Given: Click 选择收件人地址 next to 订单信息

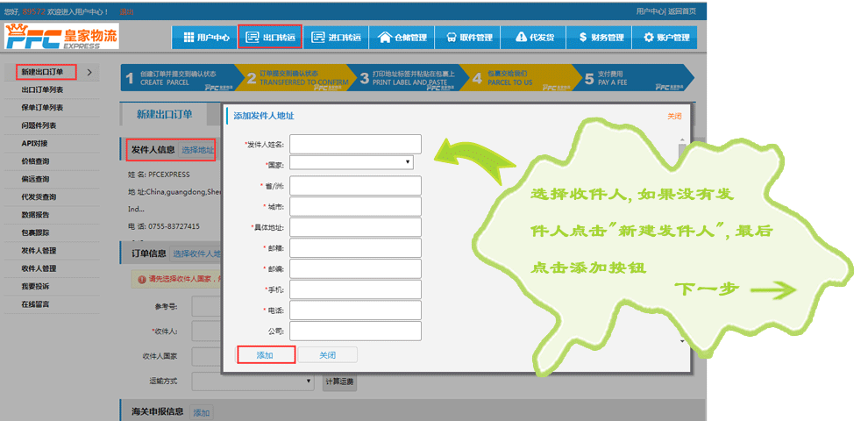Looking at the screenshot, I should click(x=196, y=253).
